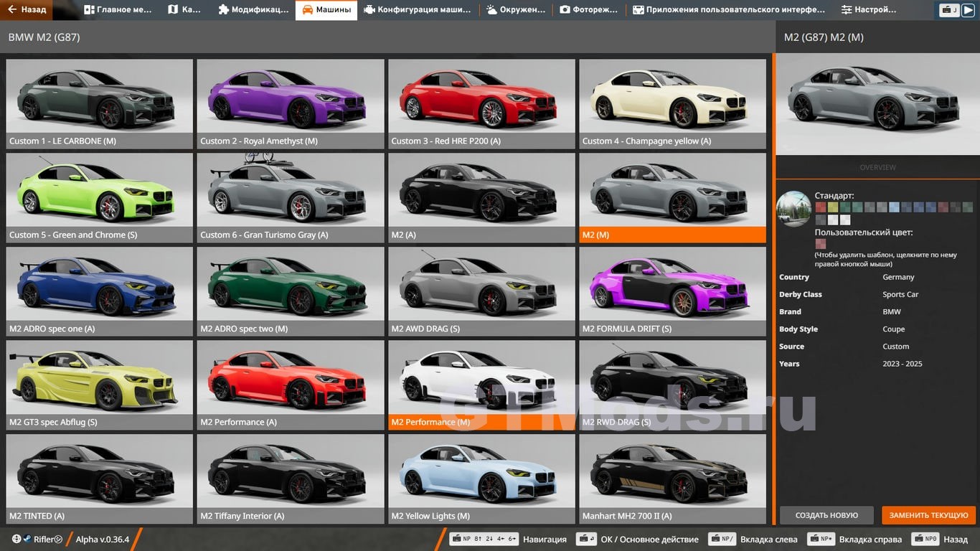Select Custom 5 - Green and Chrome (S)

pyautogui.click(x=99, y=197)
